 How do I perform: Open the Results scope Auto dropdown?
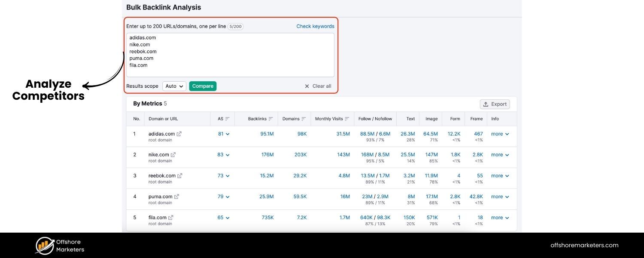click(x=174, y=86)
